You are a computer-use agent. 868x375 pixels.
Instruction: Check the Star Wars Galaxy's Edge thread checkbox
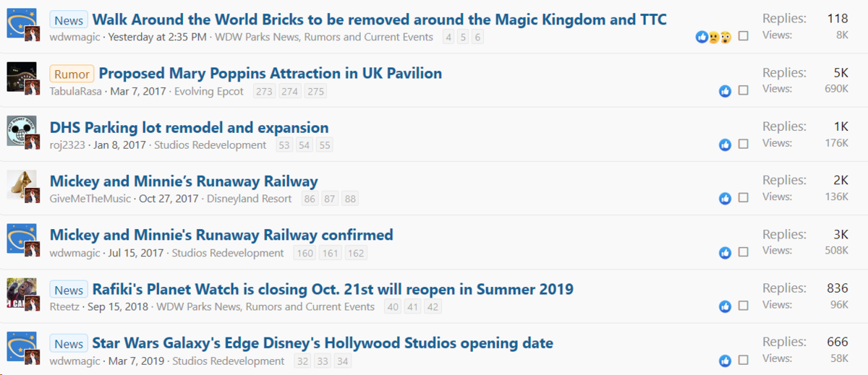pyautogui.click(x=744, y=361)
